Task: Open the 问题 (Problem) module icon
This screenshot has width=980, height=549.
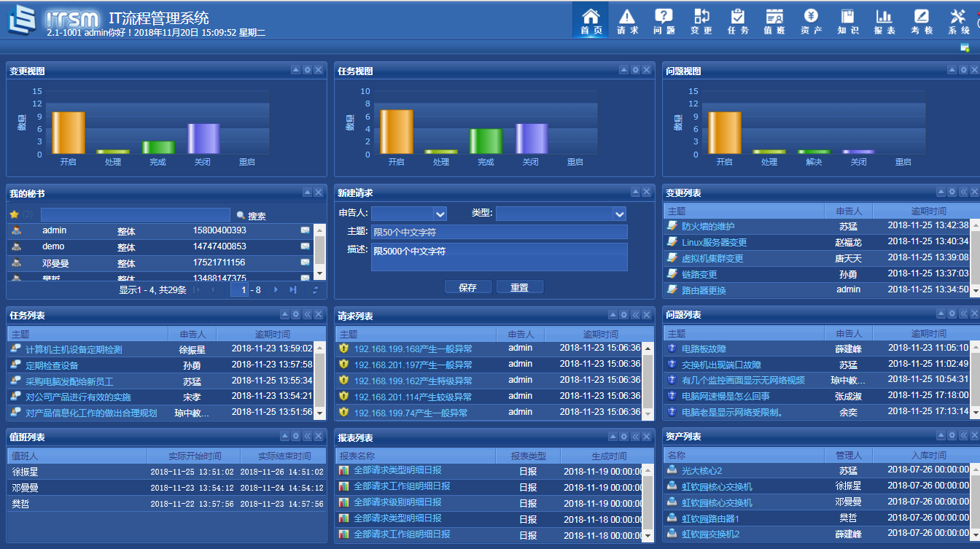Action: click(664, 21)
